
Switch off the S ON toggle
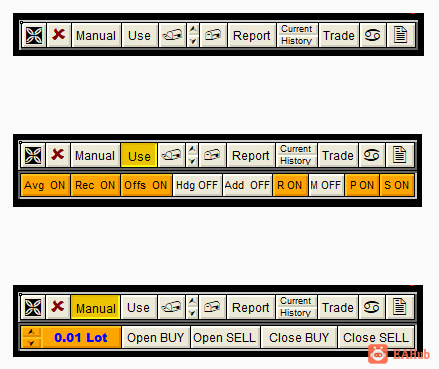coord(397,185)
